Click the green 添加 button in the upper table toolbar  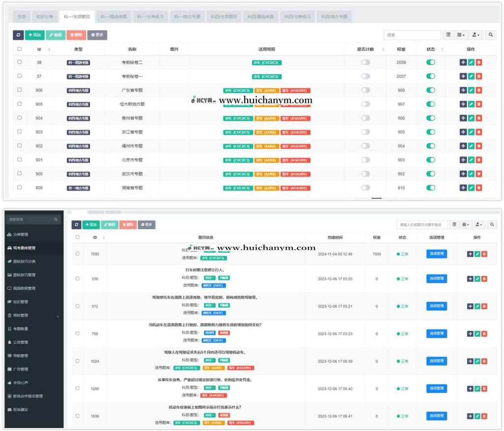[x=34, y=35]
